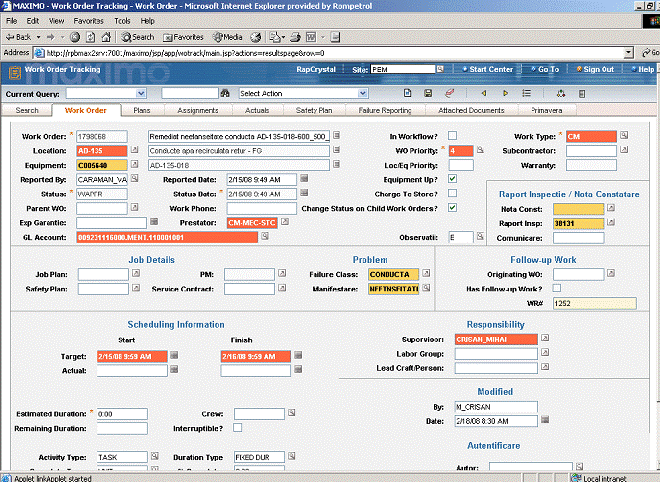Open the File menu

tap(11, 21)
